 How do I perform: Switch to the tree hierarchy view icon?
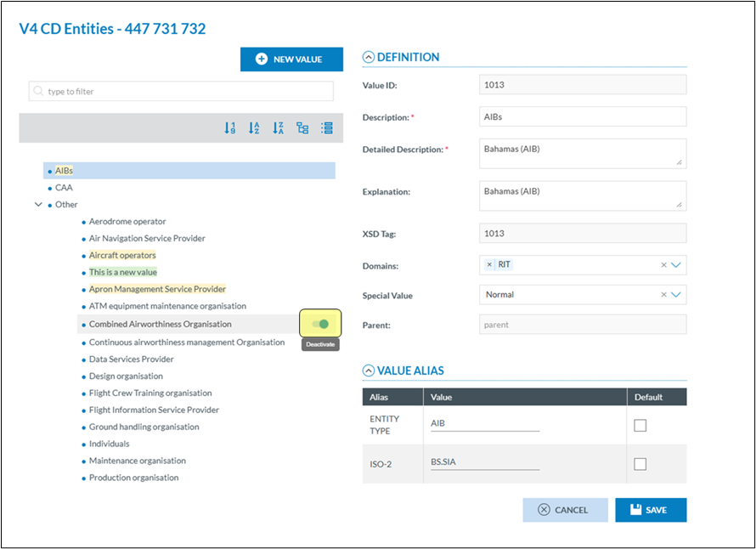pos(302,128)
